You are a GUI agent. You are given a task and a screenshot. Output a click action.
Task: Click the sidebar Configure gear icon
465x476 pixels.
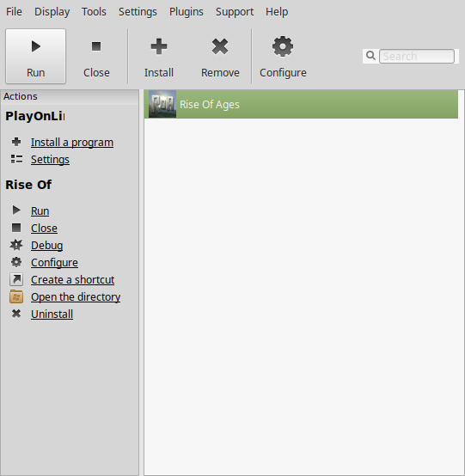[16, 262]
